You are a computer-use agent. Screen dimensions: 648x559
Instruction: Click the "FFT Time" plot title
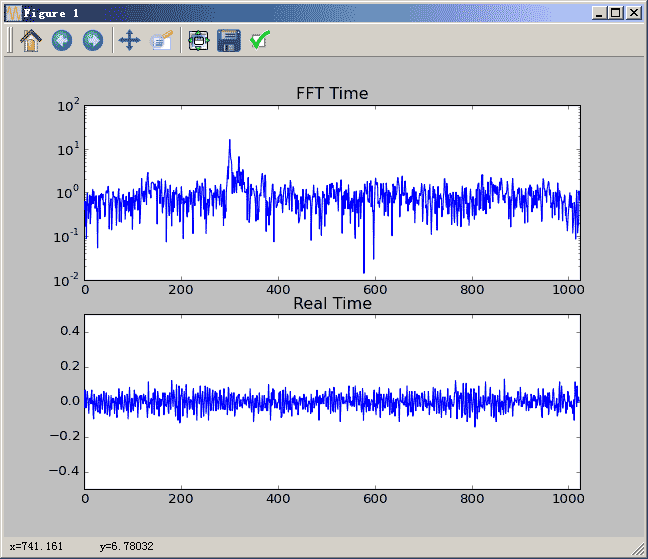(332, 94)
